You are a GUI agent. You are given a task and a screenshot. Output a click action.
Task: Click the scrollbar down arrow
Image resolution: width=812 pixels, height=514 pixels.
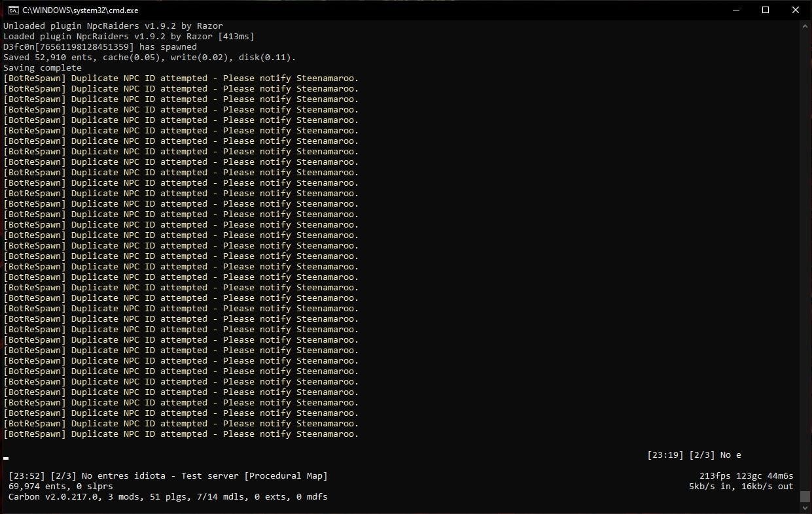click(805, 508)
